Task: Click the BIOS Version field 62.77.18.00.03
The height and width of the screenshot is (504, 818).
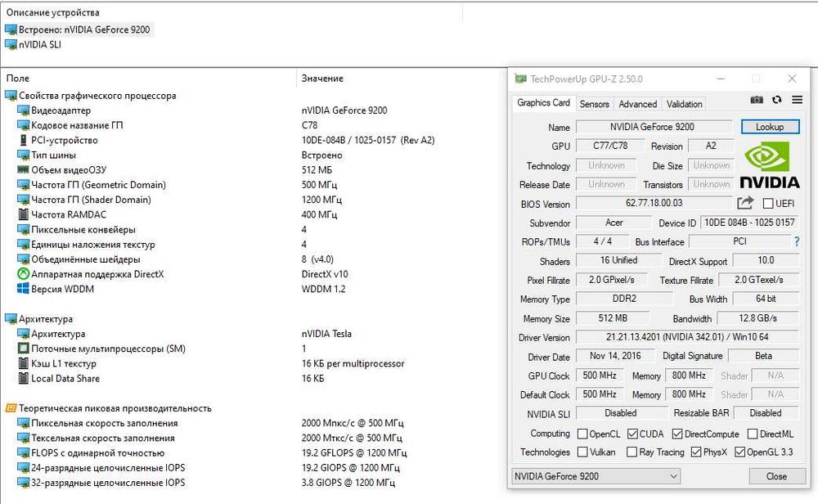Action: [654, 203]
